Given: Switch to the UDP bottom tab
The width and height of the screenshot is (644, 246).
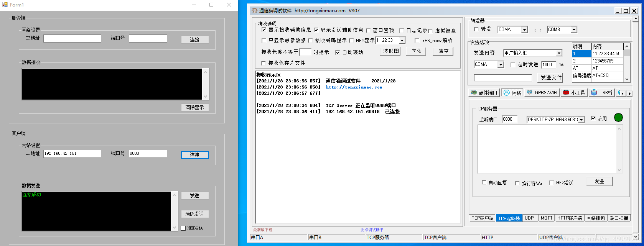Looking at the screenshot, I should point(529,218).
